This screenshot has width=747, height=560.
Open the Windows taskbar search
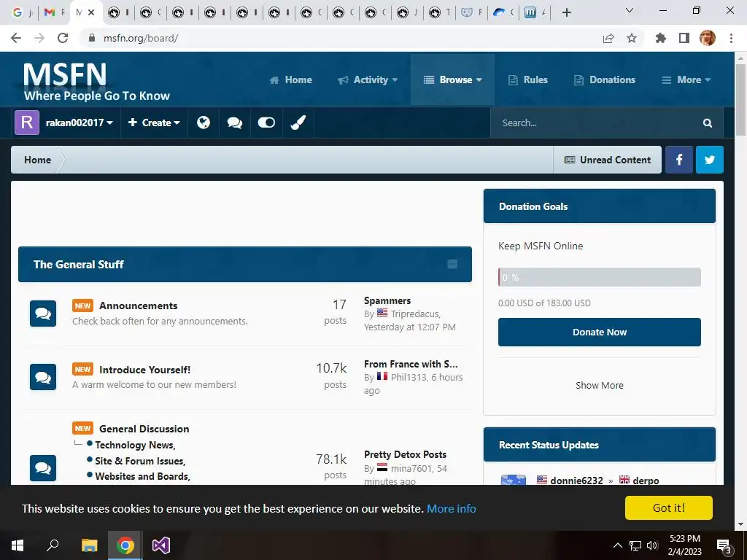click(x=53, y=545)
